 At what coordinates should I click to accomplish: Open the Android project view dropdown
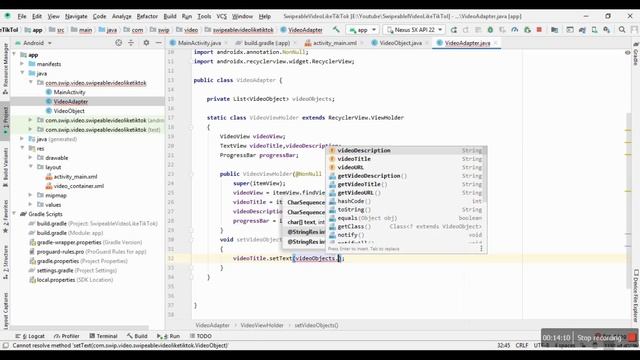pyautogui.click(x=33, y=43)
